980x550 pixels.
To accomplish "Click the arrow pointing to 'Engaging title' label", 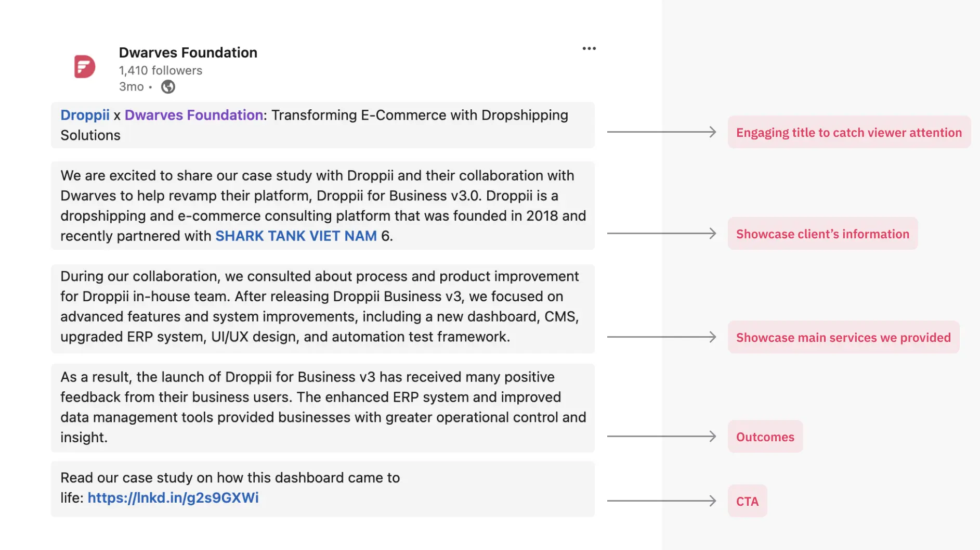I will pyautogui.click(x=662, y=132).
